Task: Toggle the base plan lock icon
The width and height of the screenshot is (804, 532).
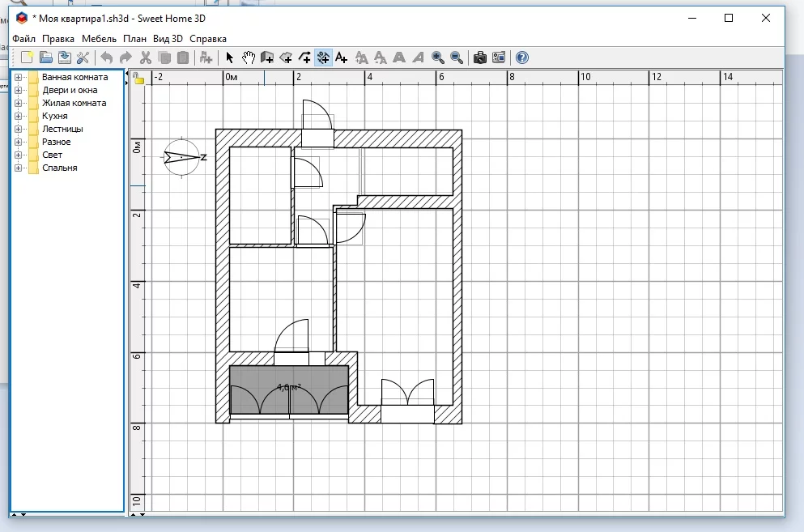Action: [x=139, y=79]
